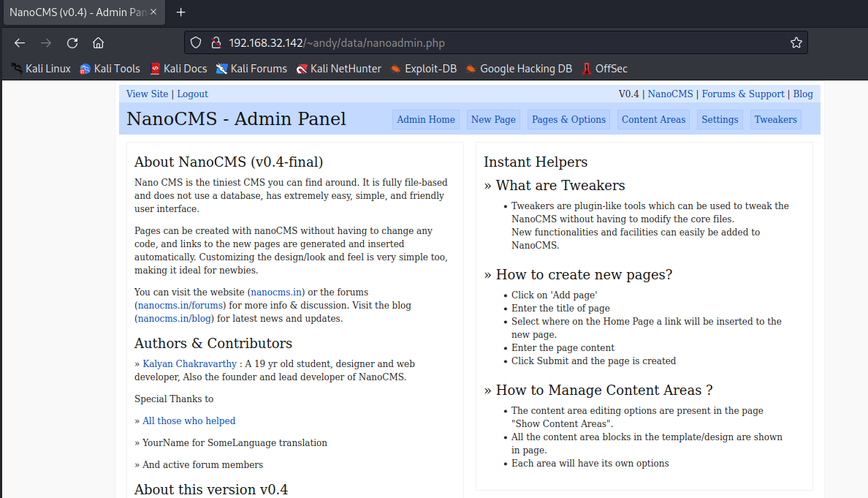Click 'Special Thanks to' text
The width and height of the screenshot is (868, 498).
click(x=174, y=399)
